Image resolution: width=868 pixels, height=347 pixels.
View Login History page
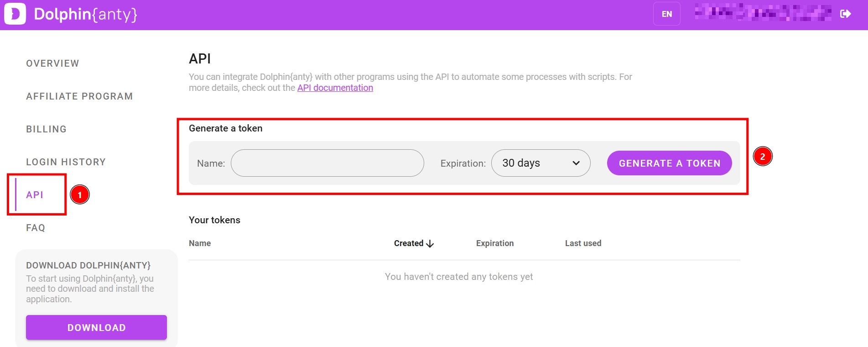click(66, 162)
